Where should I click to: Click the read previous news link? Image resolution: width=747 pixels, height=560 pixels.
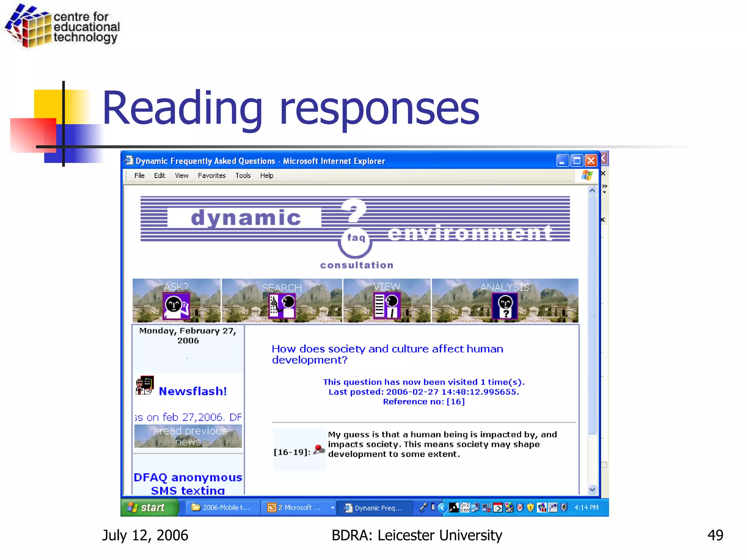point(188,436)
